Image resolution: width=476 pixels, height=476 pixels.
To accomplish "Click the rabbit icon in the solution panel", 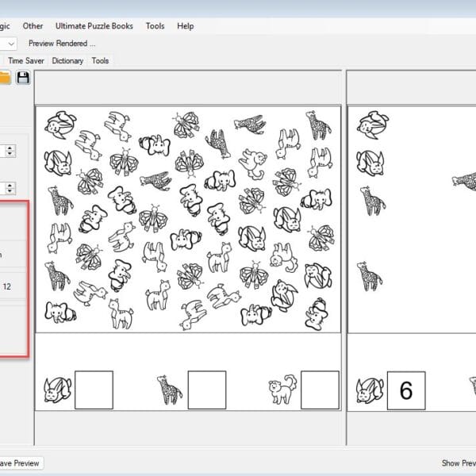I will tap(370, 390).
